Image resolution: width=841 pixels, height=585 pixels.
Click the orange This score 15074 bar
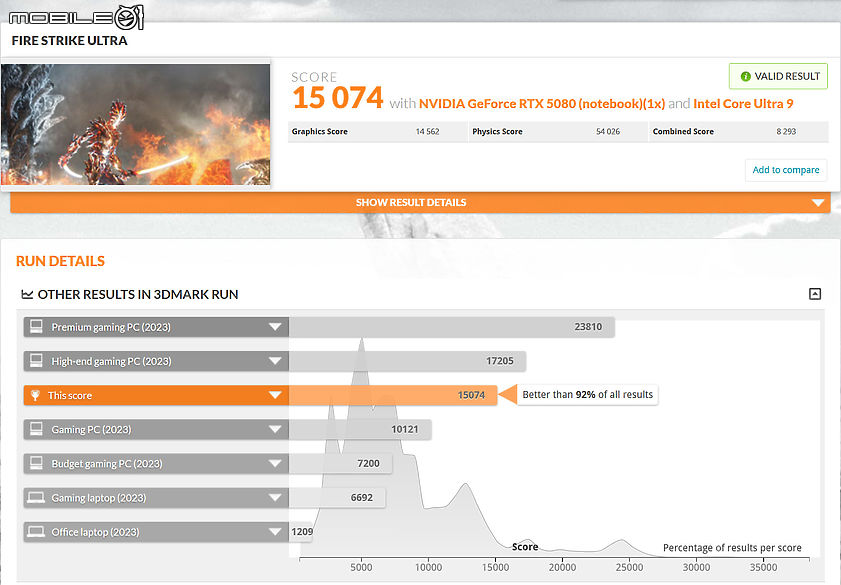(x=393, y=395)
